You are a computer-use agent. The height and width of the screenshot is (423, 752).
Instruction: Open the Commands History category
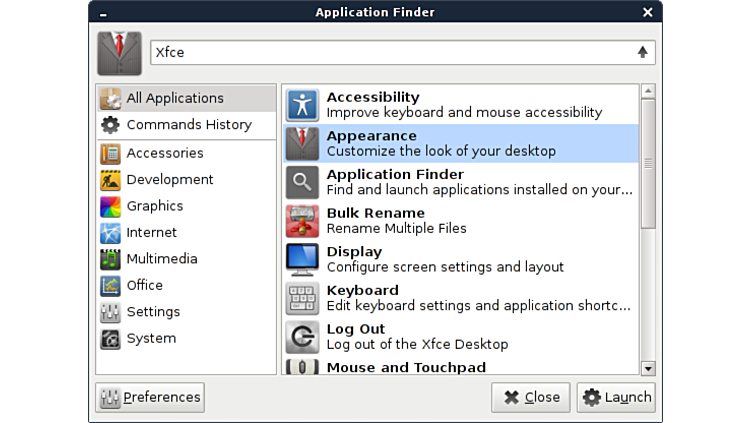pyautogui.click(x=186, y=125)
